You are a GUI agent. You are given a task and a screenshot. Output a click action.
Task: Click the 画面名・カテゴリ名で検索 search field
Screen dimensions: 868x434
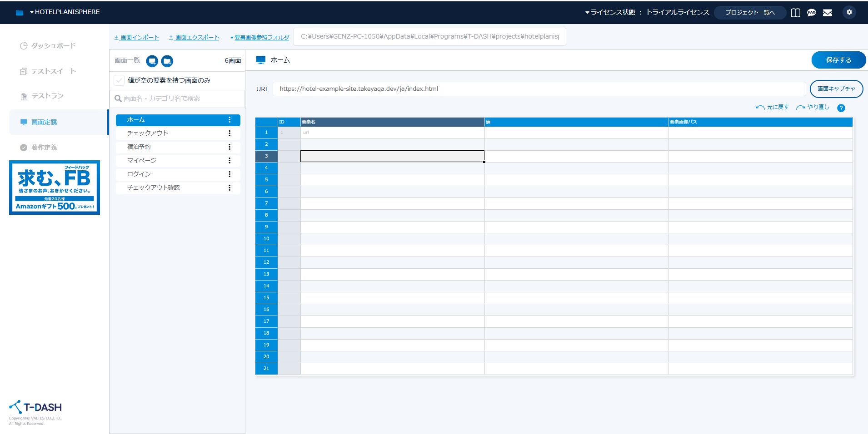click(177, 99)
